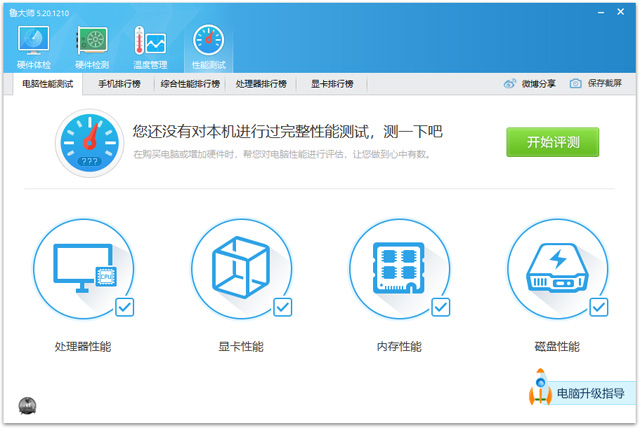
Task: Click the rocket icon beside 电脑升级指导
Action: click(x=540, y=387)
